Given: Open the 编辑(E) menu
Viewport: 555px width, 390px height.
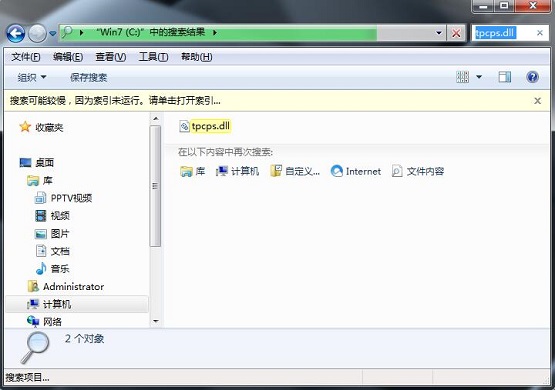Looking at the screenshot, I should 68,57.
